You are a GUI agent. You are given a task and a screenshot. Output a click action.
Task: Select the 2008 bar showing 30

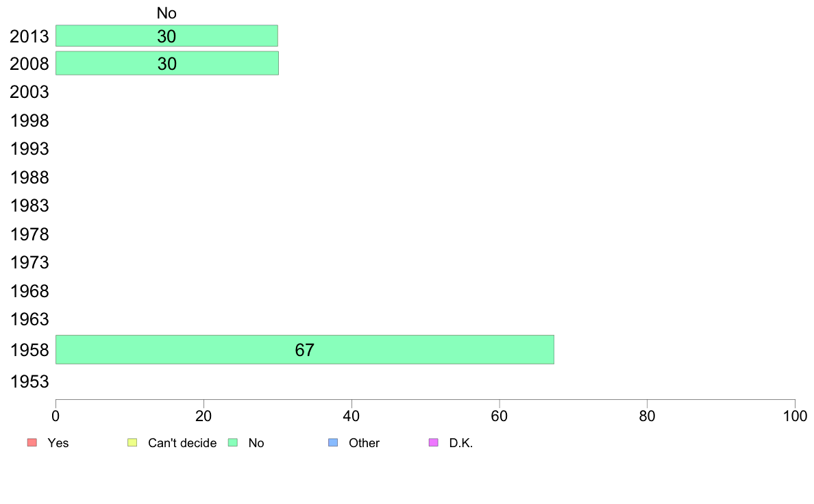point(167,63)
